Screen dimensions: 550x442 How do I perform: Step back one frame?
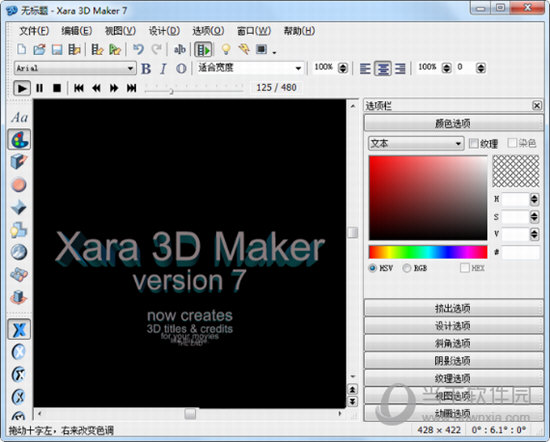tap(96, 88)
